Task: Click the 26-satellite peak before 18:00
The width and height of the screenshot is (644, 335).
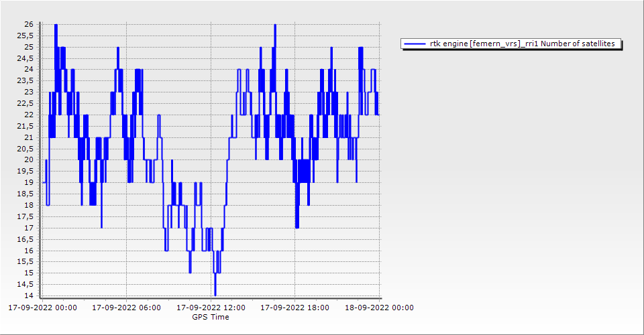Action: pos(275,25)
